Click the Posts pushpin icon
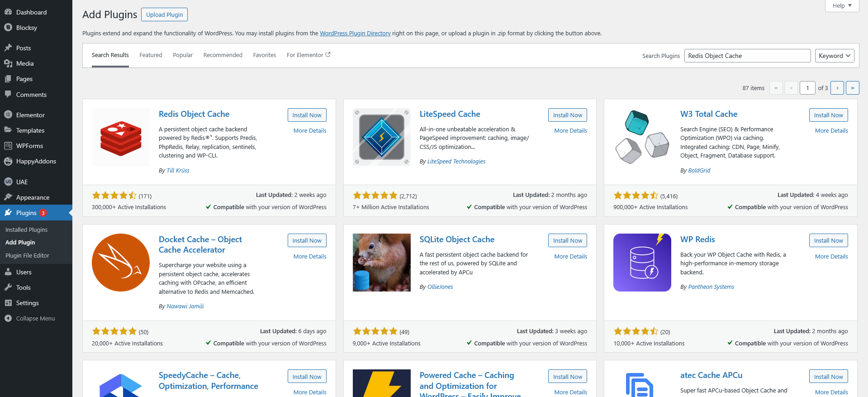 [x=8, y=48]
